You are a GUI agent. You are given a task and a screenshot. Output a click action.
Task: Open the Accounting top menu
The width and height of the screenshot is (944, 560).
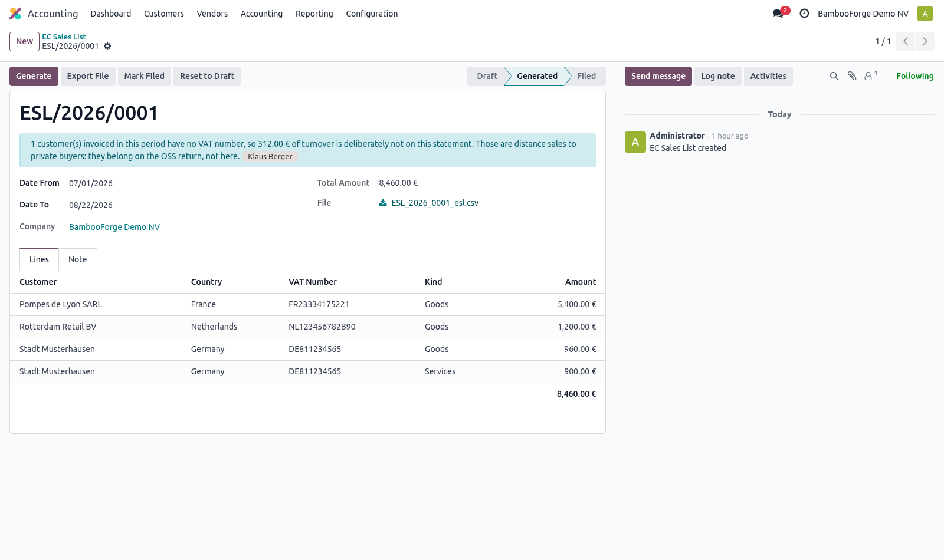coord(261,14)
